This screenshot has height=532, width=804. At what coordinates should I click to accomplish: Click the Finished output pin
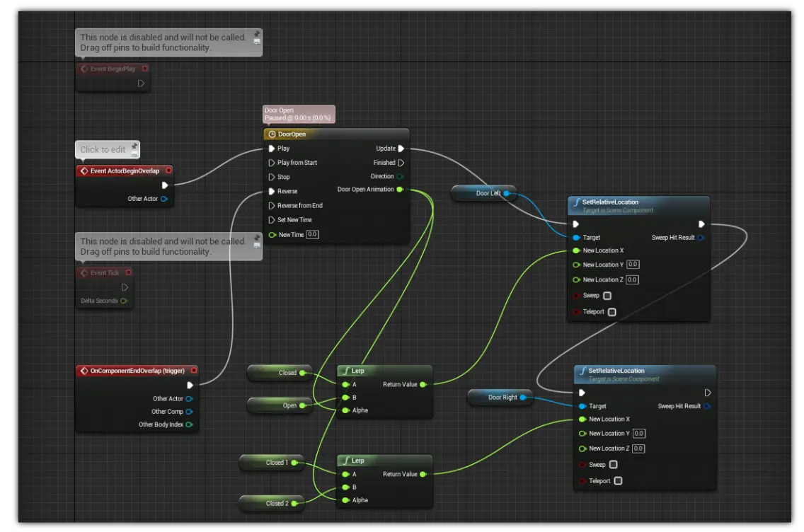[x=401, y=163]
